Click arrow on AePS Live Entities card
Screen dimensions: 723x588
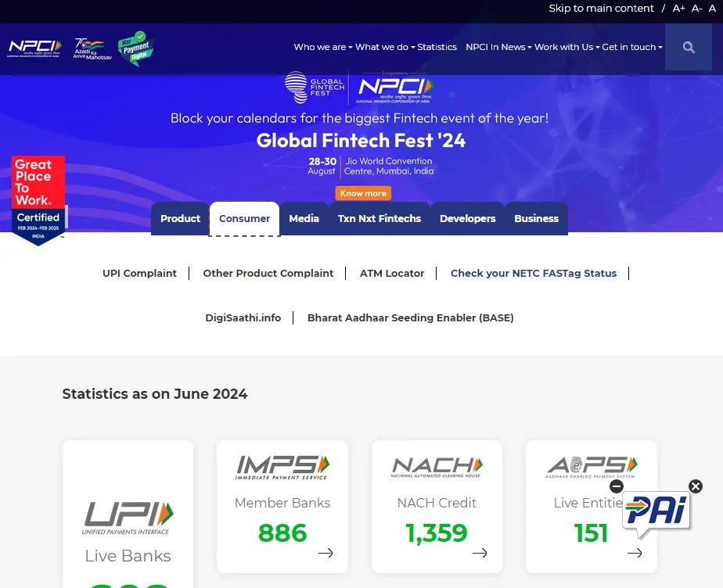click(x=635, y=553)
